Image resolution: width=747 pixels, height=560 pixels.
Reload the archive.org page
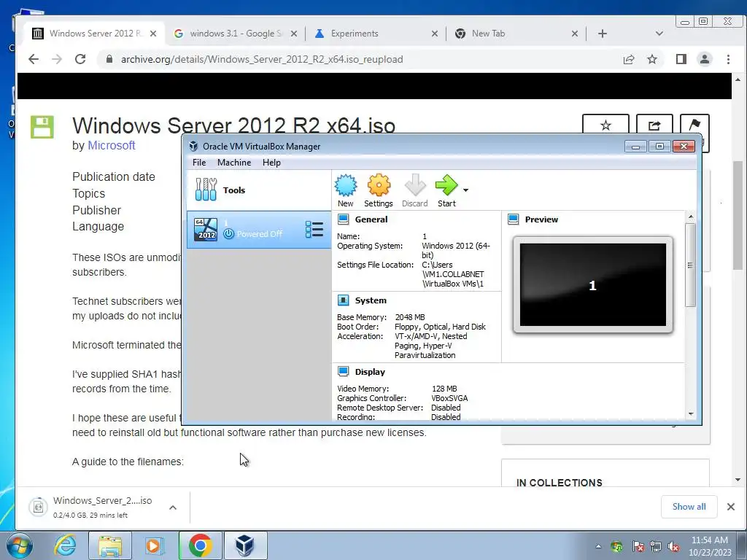click(80, 59)
